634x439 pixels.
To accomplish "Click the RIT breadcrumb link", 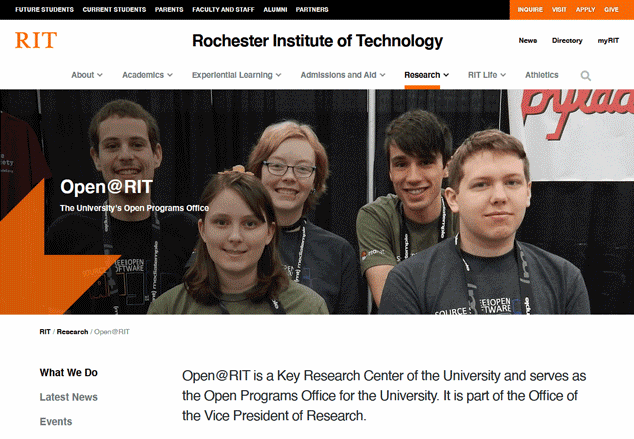I will pos(45,332).
